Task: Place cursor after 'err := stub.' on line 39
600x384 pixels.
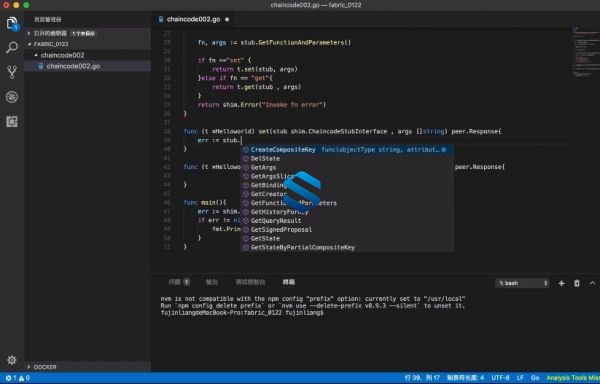Action: (x=241, y=141)
